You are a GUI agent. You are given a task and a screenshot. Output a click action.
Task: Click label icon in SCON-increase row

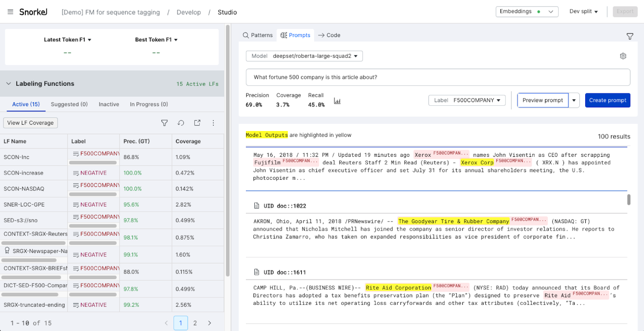pos(76,173)
